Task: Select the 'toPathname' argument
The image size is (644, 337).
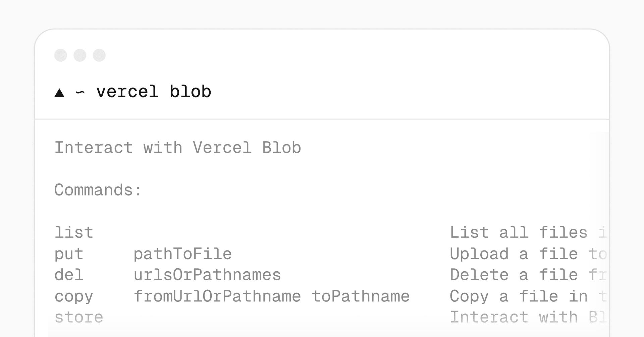Action: point(361,296)
